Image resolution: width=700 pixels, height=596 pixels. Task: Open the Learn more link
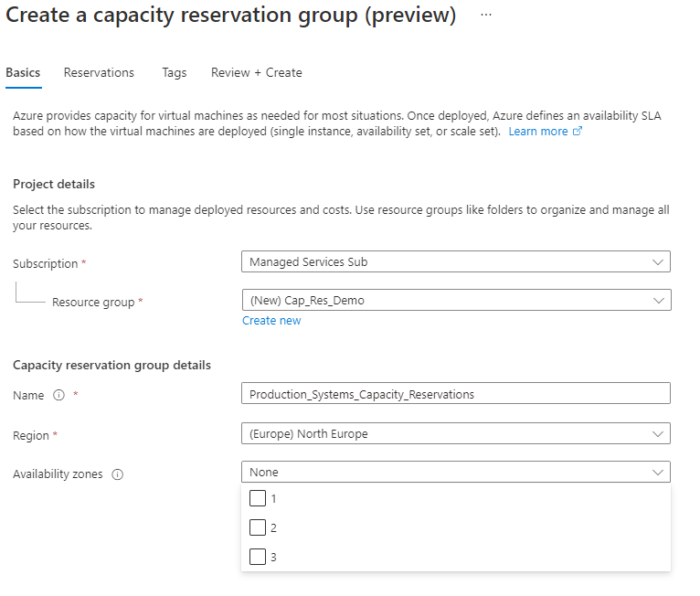pyautogui.click(x=538, y=132)
